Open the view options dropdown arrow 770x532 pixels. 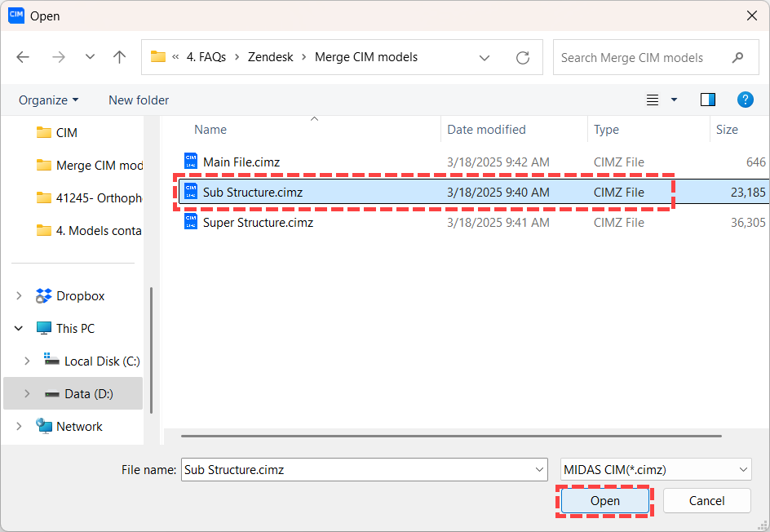click(674, 100)
